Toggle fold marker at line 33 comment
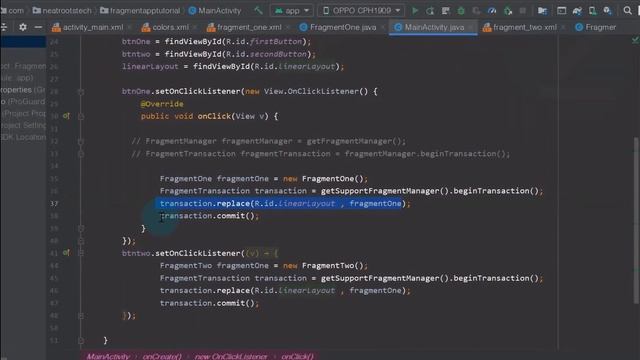Screen dimensions: 640x360 tap(81, 154)
